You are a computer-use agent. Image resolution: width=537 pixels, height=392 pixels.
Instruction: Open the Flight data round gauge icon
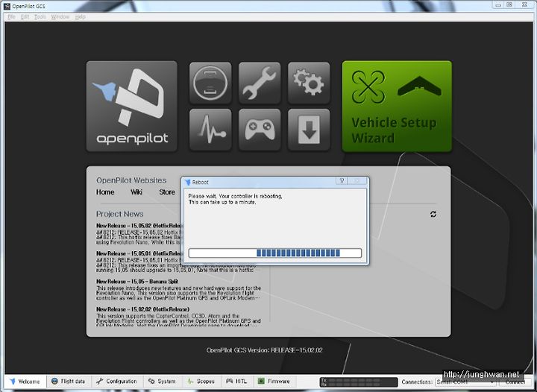[x=210, y=83]
